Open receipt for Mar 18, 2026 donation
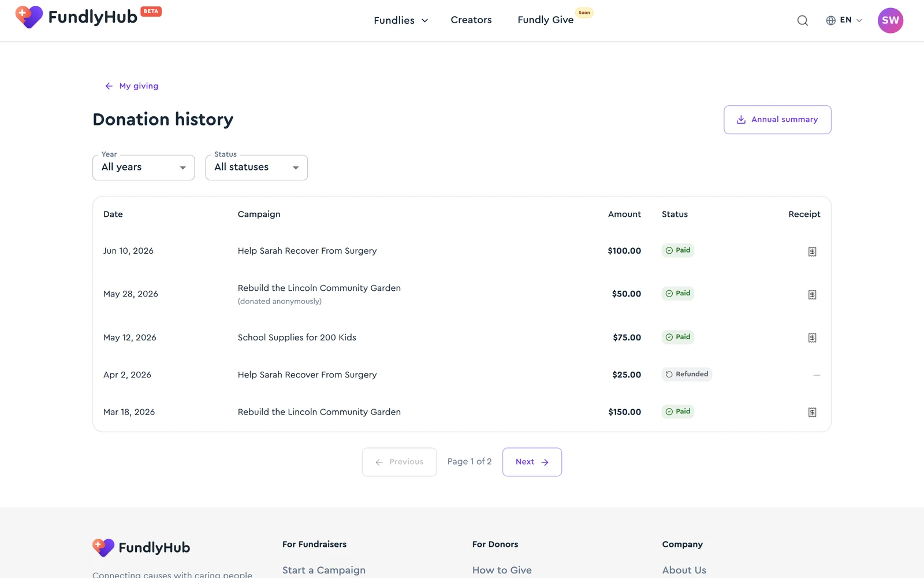This screenshot has height=578, width=924. [812, 413]
